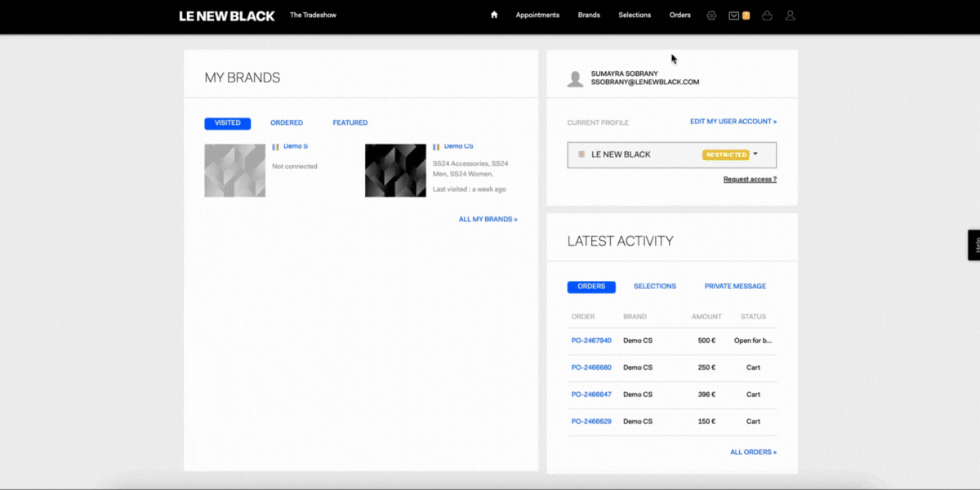Open the All Orders link
This screenshot has height=490, width=980.
pos(753,452)
